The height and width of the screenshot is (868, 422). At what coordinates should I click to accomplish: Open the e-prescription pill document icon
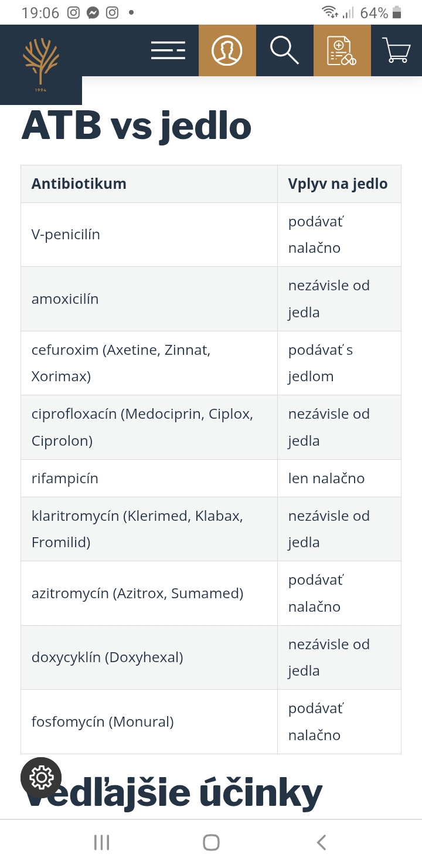[342, 50]
